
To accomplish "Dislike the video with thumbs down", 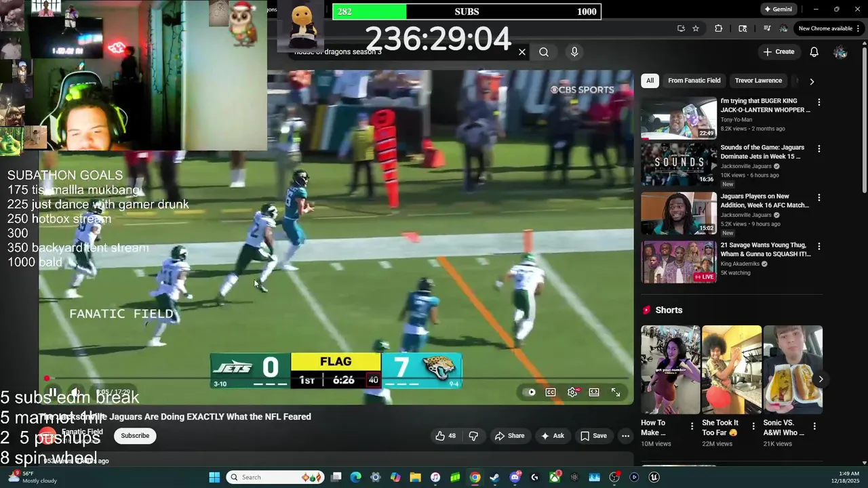I will pyautogui.click(x=473, y=436).
